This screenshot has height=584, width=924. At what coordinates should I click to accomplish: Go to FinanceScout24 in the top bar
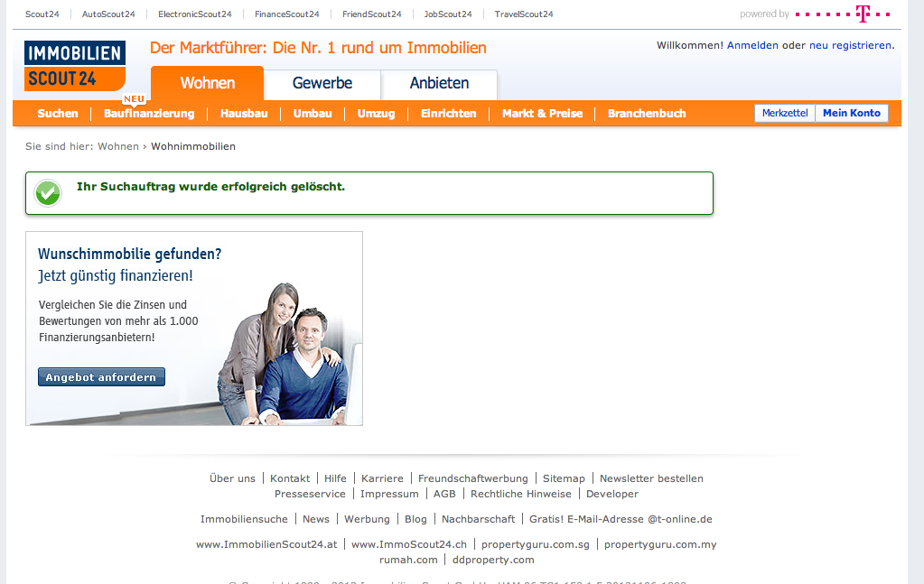tap(287, 14)
